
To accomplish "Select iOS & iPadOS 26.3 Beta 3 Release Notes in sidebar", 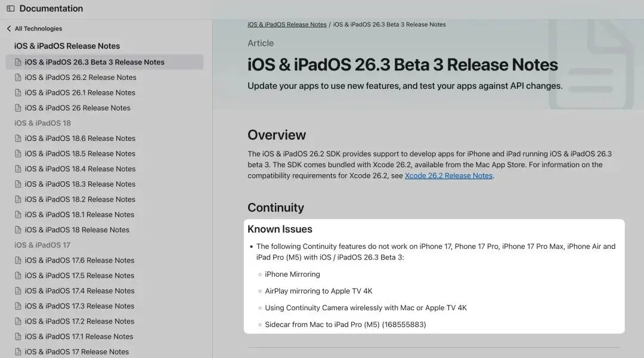I will [94, 62].
